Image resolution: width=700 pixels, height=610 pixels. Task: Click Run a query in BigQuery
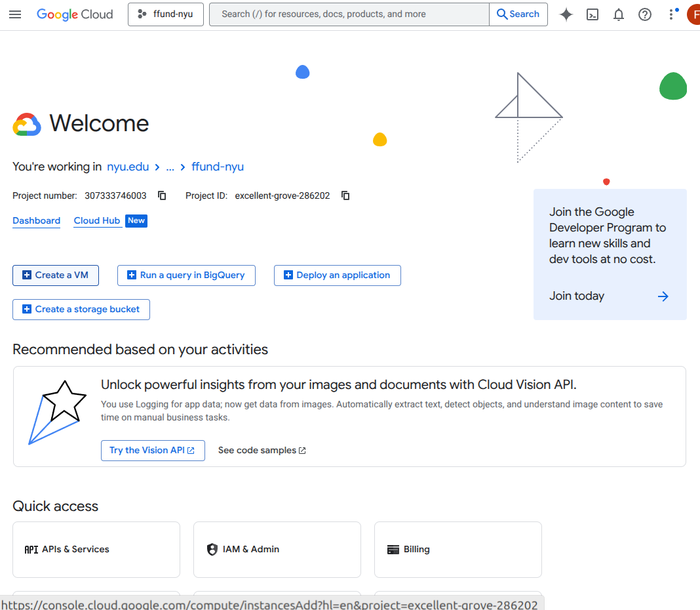[186, 275]
